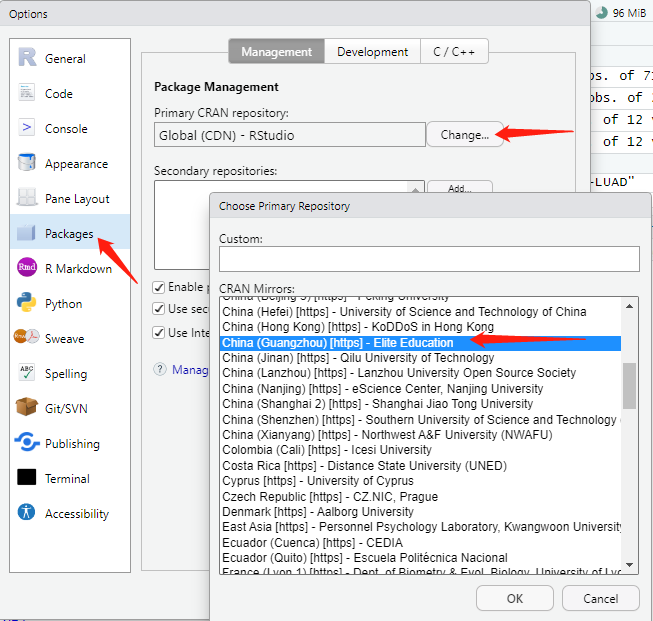Open the General options icon

tap(27, 57)
